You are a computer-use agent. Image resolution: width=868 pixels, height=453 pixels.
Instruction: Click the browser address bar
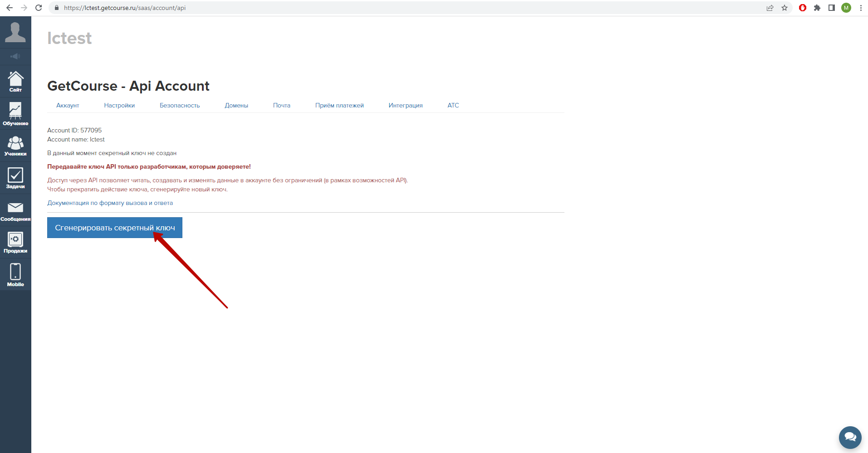[363, 8]
